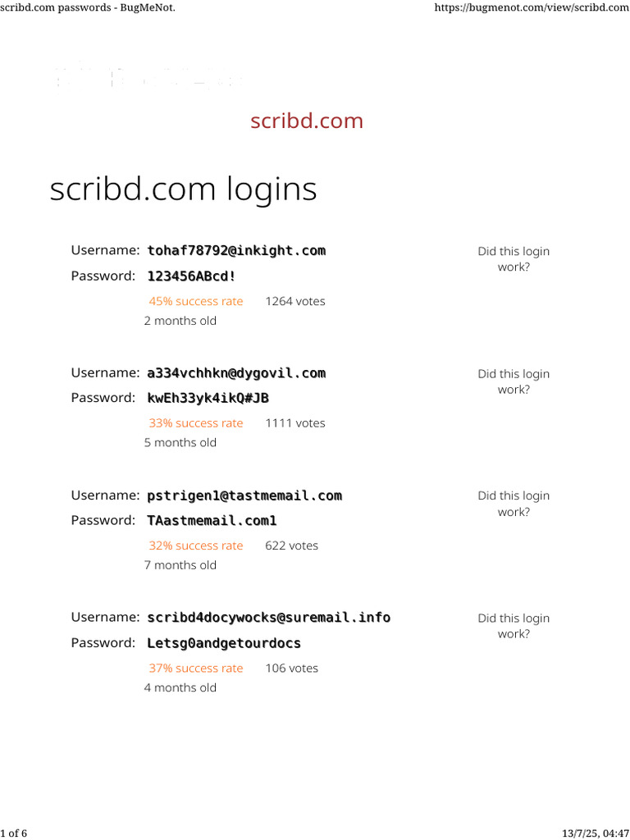This screenshot has width=630, height=840.
Task: Click the 37% success rate label
Action: point(196,668)
